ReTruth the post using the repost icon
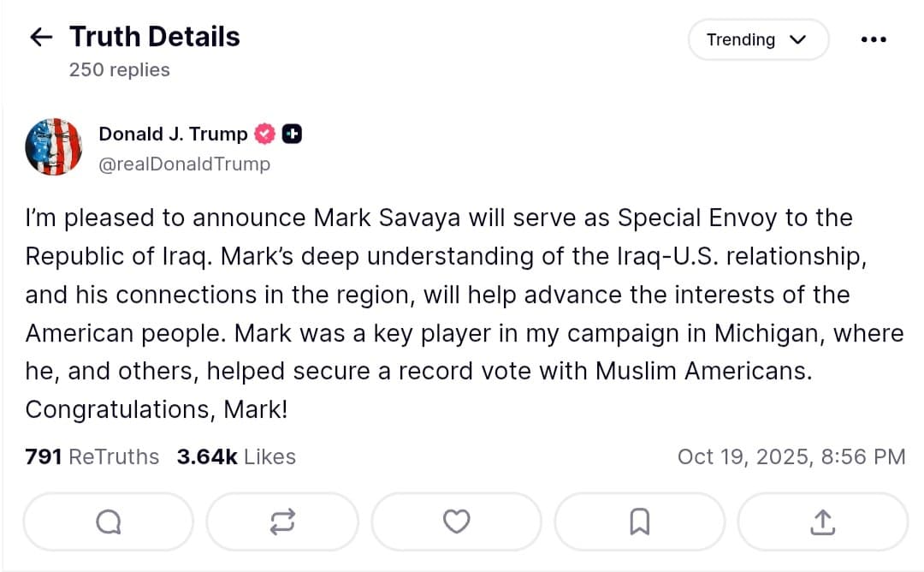924x572 pixels. pos(282,521)
